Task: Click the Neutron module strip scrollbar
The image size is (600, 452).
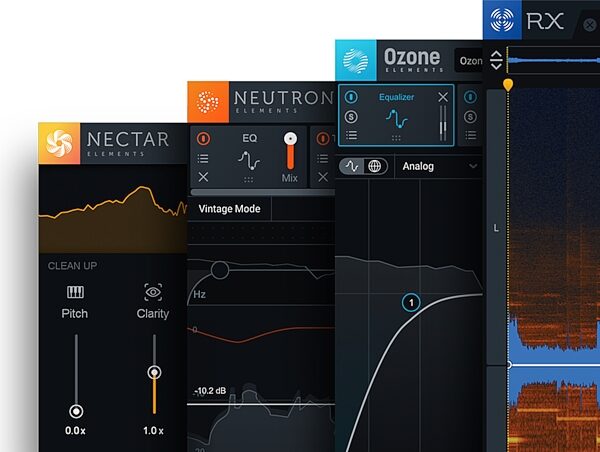Action: pos(262,193)
